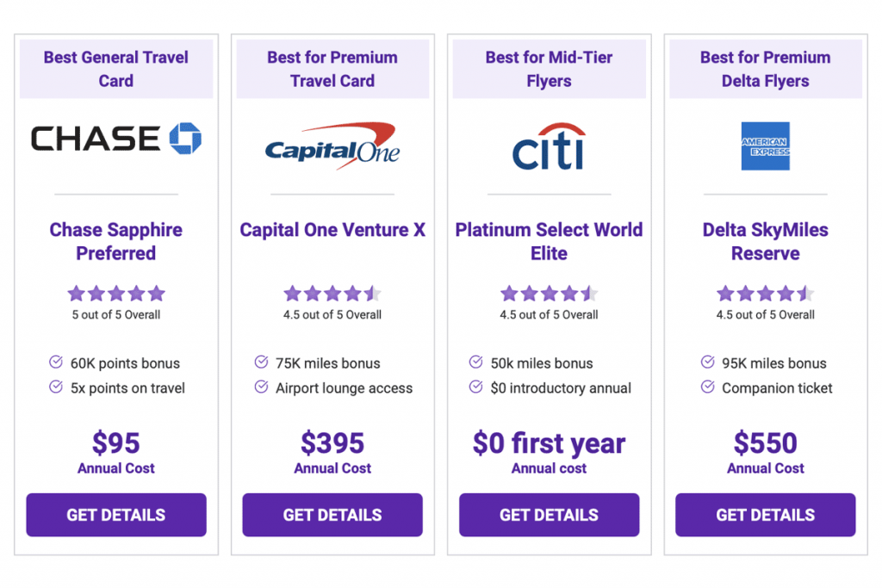Select the Best General Travel Card header

[116, 69]
